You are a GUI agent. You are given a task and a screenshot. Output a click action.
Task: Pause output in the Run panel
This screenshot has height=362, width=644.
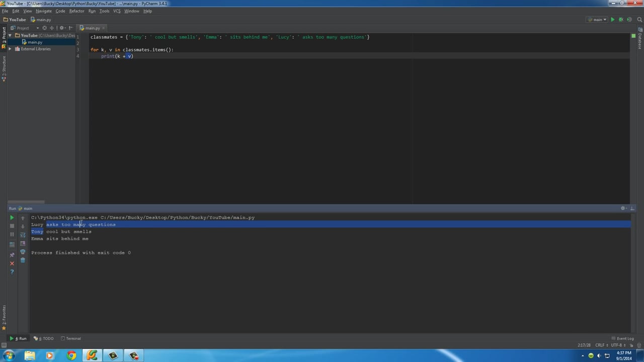pyautogui.click(x=12, y=235)
